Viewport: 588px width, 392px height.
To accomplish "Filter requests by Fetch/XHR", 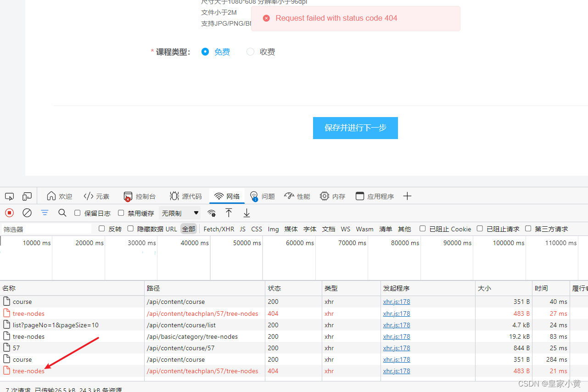I will (219, 229).
